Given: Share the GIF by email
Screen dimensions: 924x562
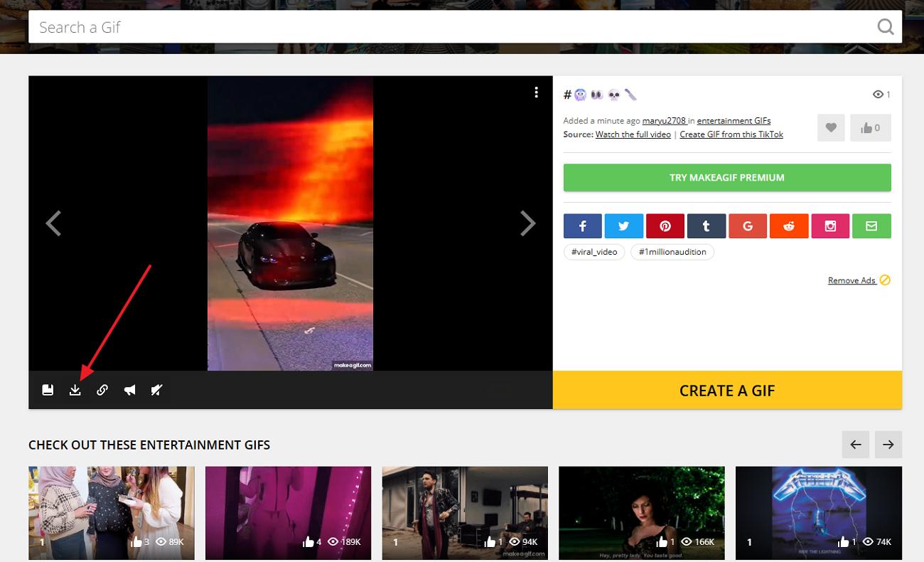Looking at the screenshot, I should click(871, 226).
